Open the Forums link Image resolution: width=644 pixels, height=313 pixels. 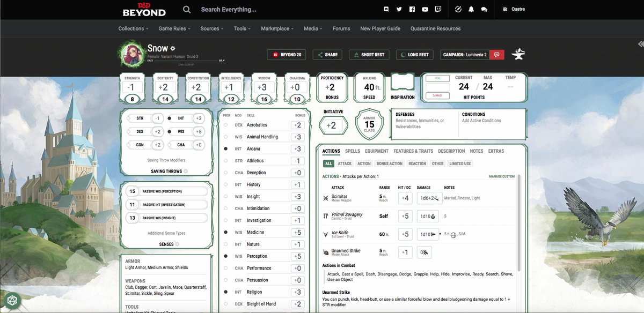pyautogui.click(x=341, y=28)
